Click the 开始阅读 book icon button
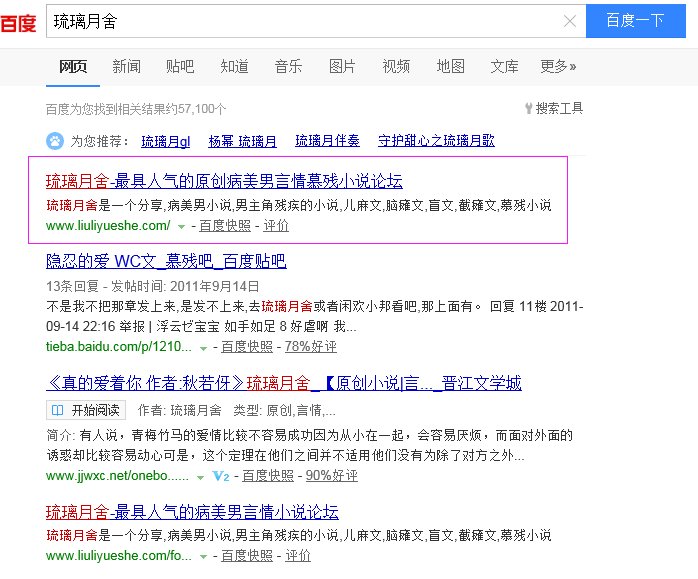Viewport: 698px width, 579px height. 84,410
